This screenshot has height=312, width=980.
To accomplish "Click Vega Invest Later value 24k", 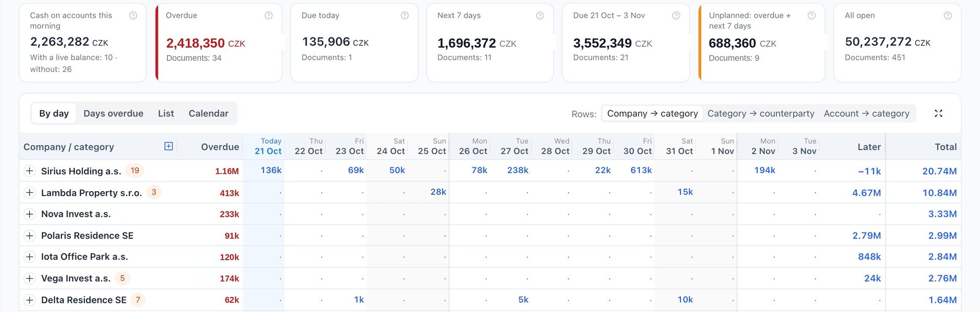I will (x=873, y=278).
